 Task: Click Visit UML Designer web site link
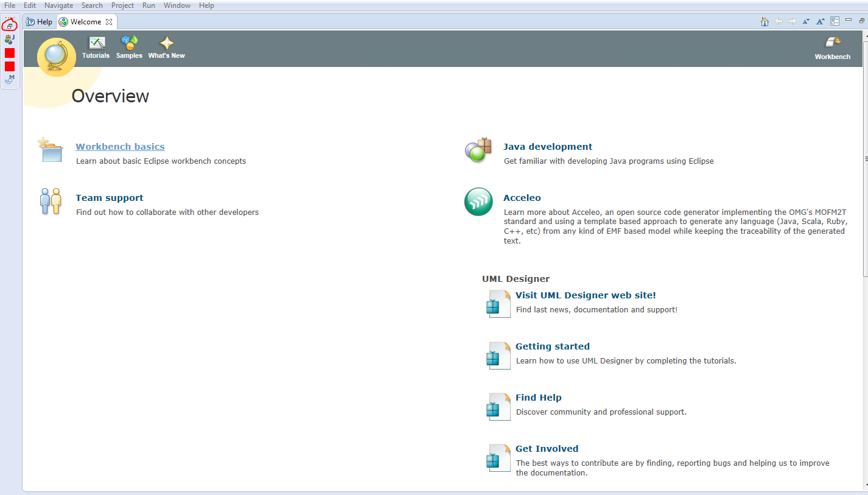[x=585, y=295]
